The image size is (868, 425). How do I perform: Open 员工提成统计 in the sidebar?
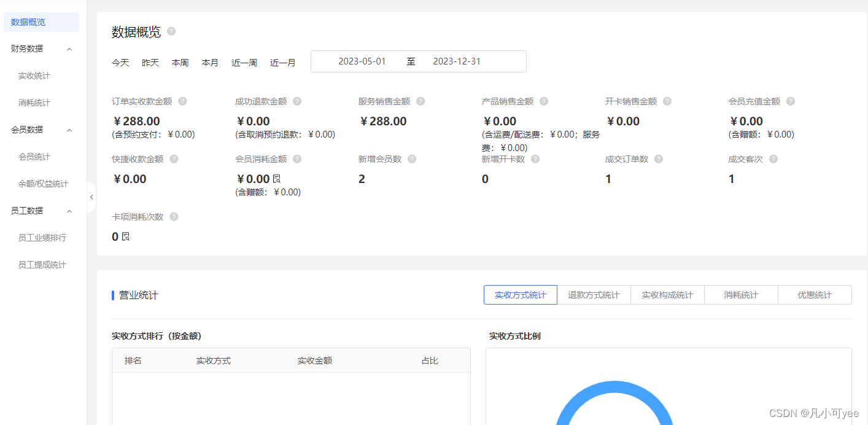(41, 265)
